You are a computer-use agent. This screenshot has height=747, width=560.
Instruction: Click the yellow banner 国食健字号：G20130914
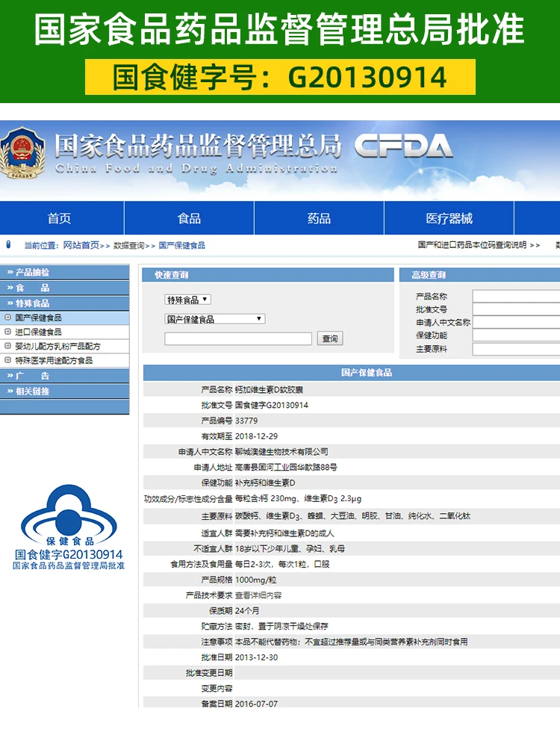(280, 77)
